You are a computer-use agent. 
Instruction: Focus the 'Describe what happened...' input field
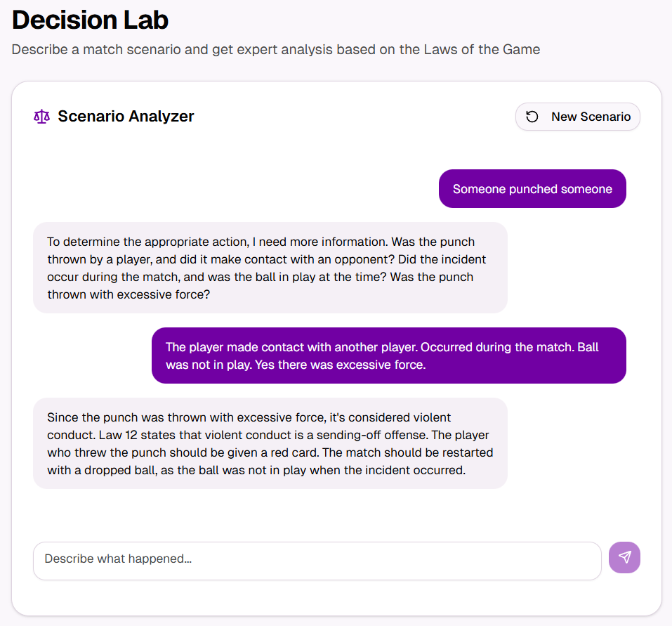317,560
